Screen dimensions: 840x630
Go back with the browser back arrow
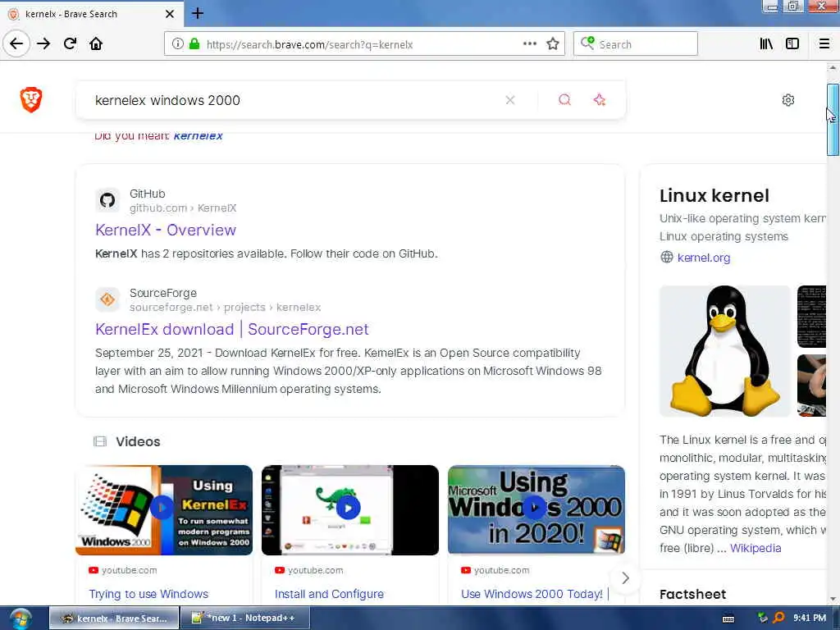(16, 43)
